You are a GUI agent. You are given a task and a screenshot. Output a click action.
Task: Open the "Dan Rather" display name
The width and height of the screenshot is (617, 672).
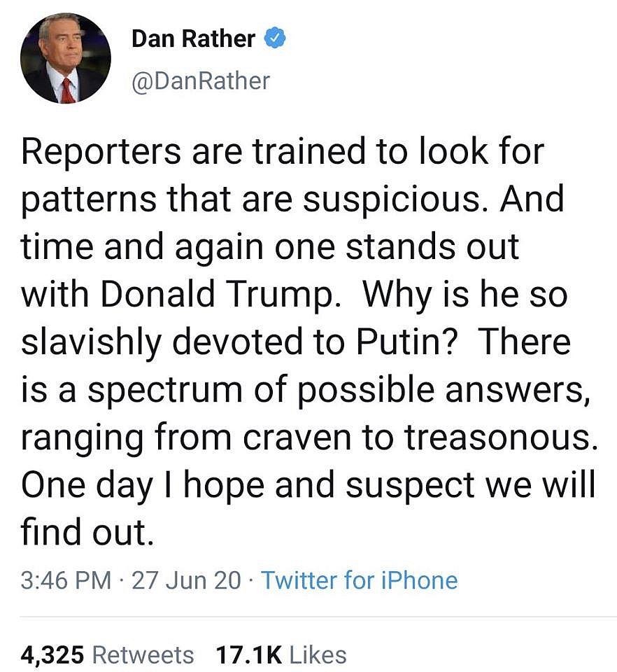pyautogui.click(x=193, y=40)
